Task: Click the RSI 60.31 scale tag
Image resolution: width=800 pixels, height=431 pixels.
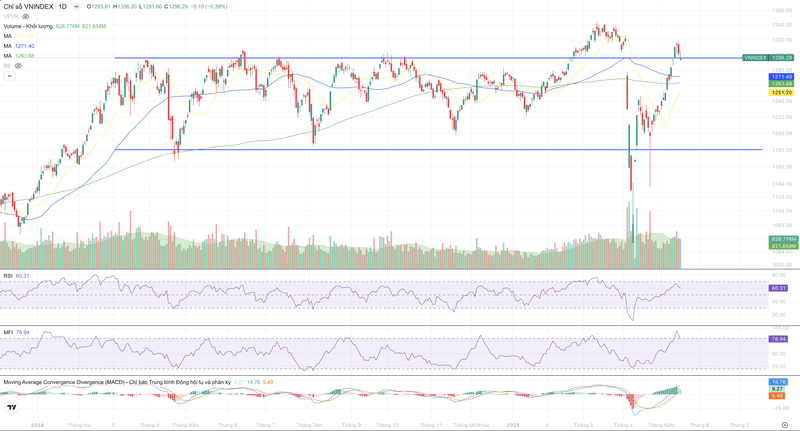Action: (x=778, y=288)
